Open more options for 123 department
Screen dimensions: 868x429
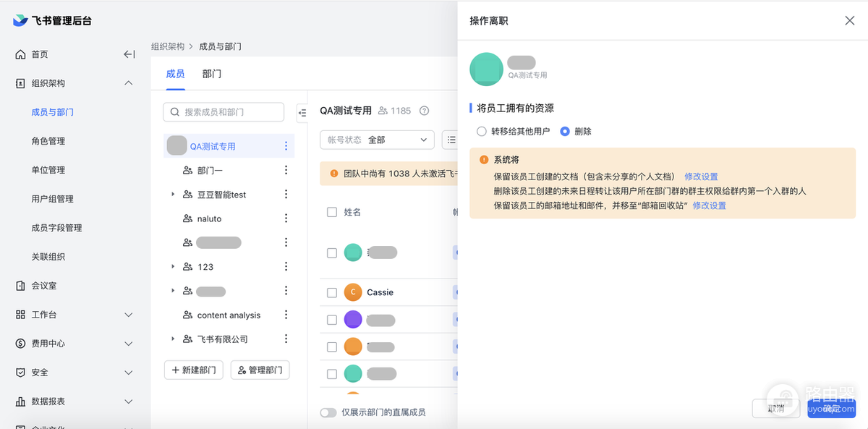(x=286, y=267)
